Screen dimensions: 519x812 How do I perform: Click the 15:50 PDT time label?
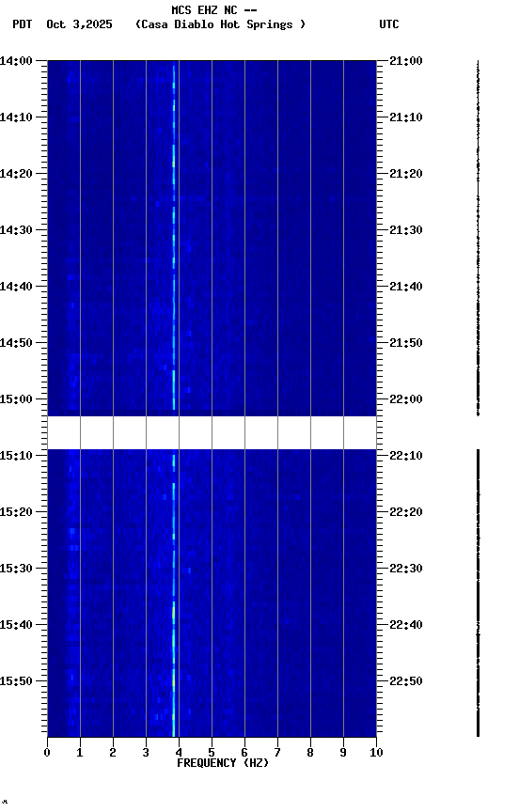click(x=16, y=682)
